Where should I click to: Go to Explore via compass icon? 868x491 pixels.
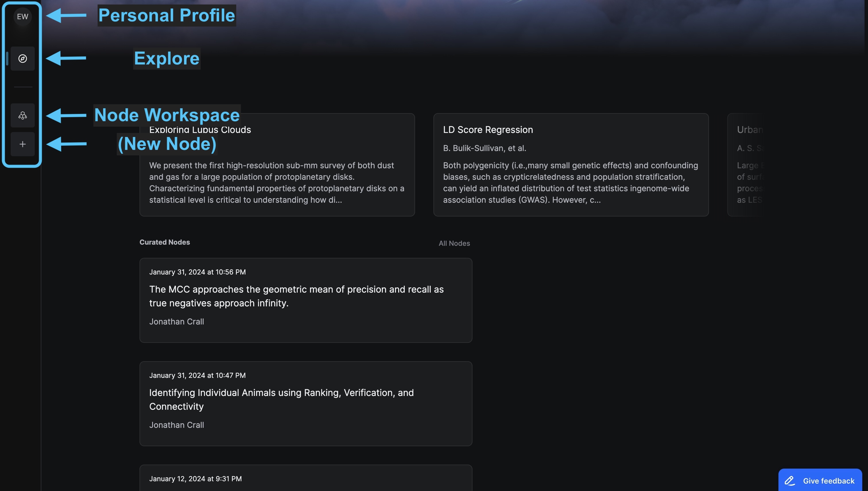tap(23, 59)
